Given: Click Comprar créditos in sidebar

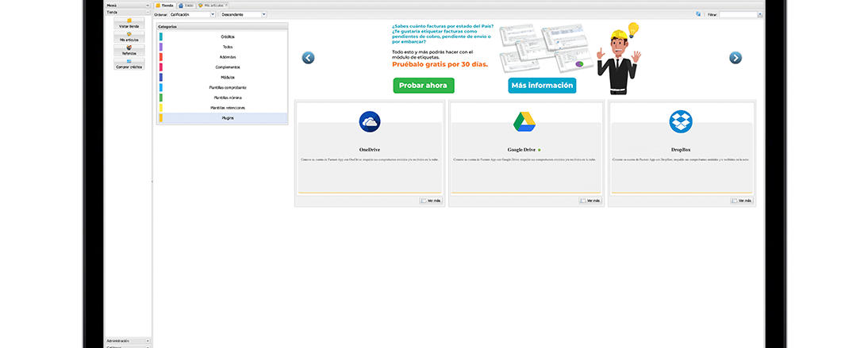Looking at the screenshot, I should pyautogui.click(x=129, y=64).
